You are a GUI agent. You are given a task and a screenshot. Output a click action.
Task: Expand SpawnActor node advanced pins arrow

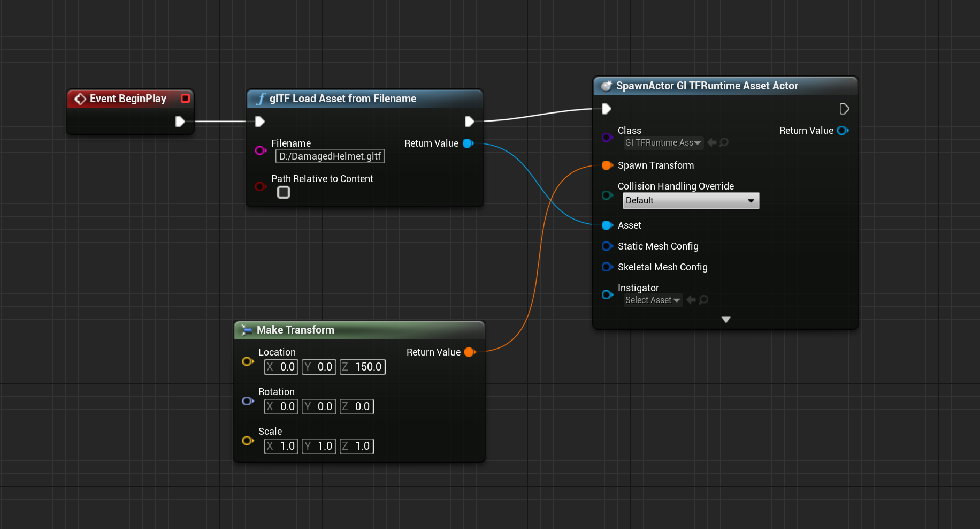coord(726,320)
